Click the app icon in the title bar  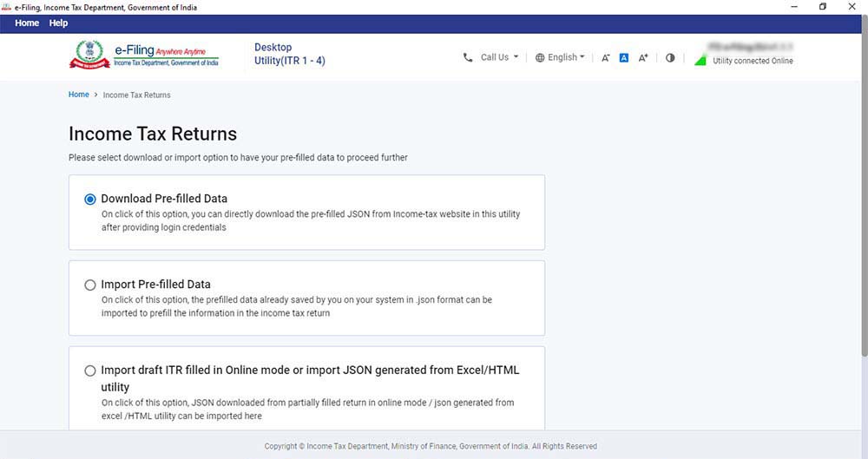7,7
